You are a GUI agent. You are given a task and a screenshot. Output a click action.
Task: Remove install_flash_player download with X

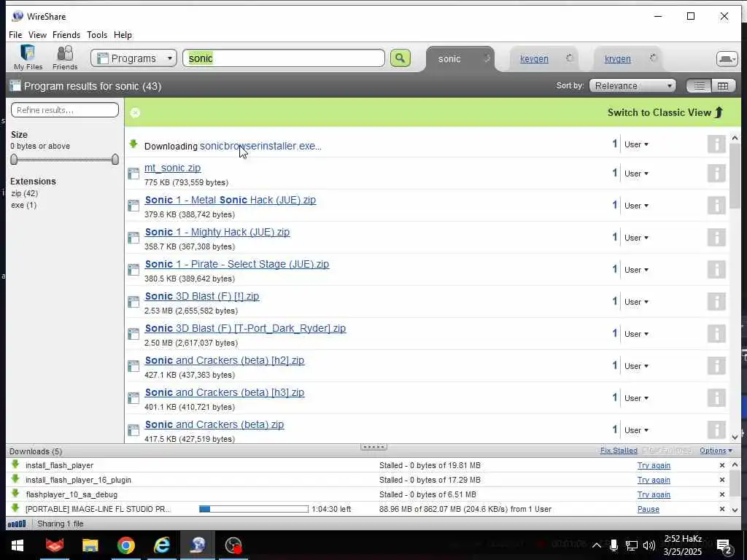[x=721, y=465]
